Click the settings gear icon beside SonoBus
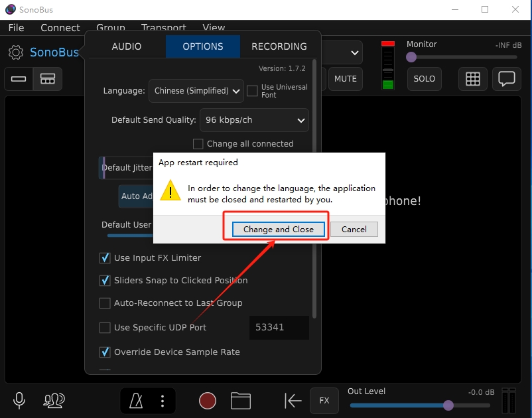 coord(16,52)
